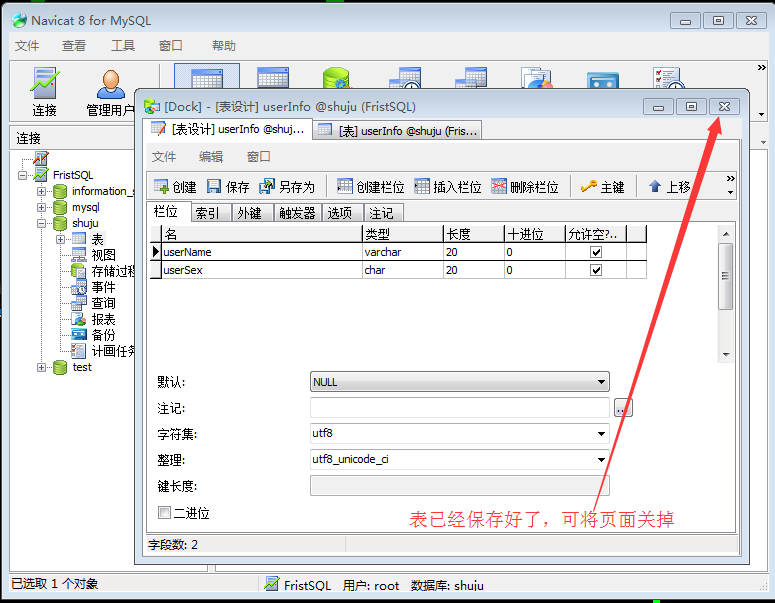Select the information_schema database node

(x=102, y=191)
